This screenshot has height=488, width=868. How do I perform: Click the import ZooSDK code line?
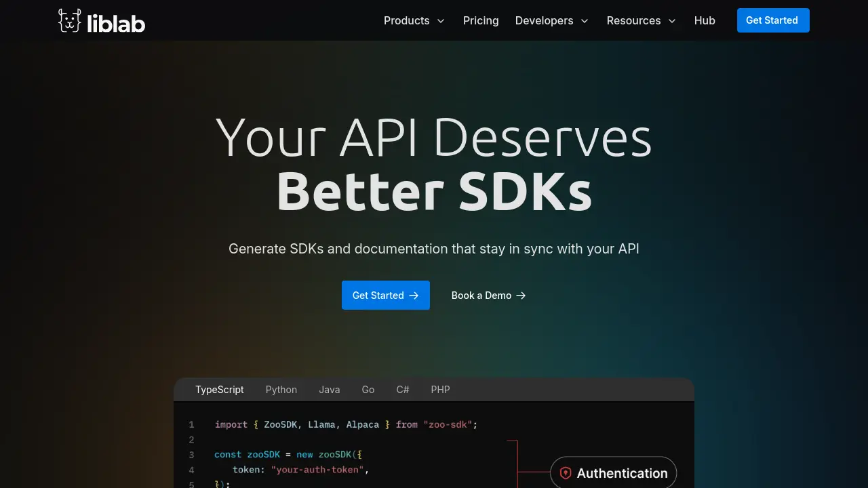347,424
